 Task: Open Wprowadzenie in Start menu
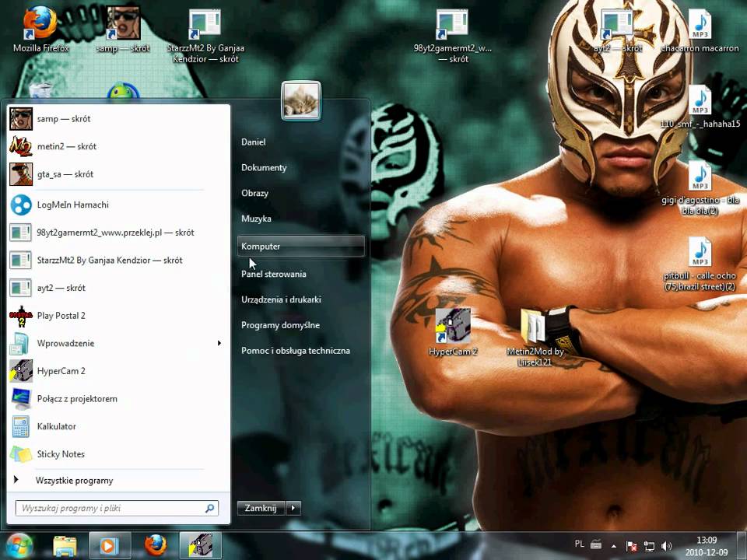118,343
